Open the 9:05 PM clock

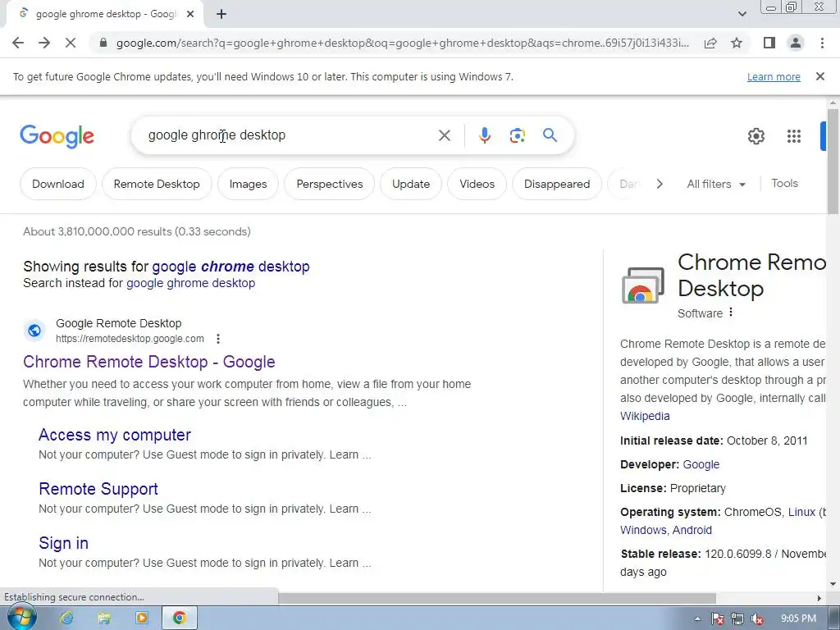pyautogui.click(x=798, y=619)
